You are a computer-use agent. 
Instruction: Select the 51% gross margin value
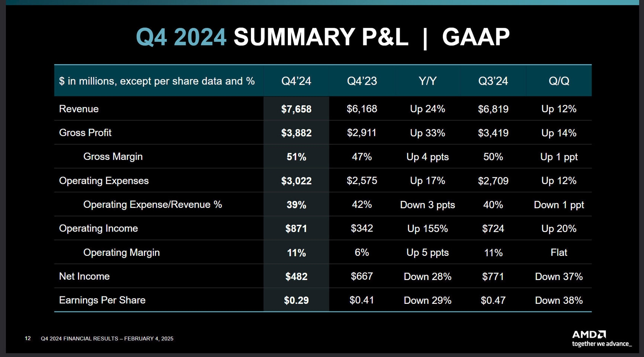pyautogui.click(x=296, y=157)
